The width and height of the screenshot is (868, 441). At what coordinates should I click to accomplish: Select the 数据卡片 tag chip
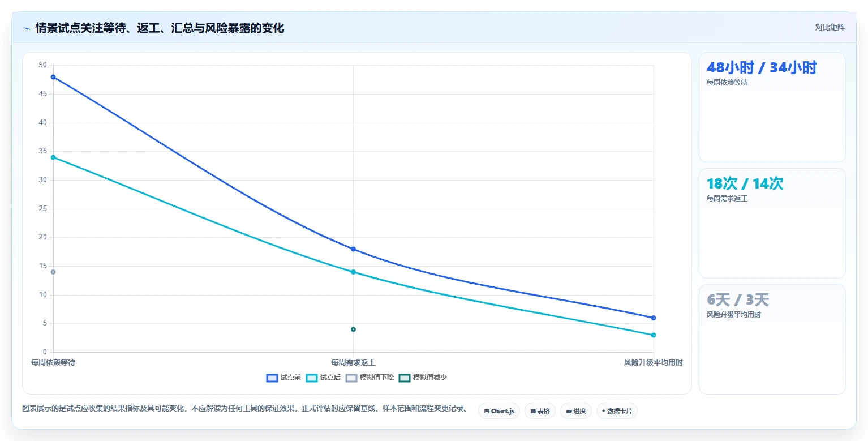click(617, 411)
